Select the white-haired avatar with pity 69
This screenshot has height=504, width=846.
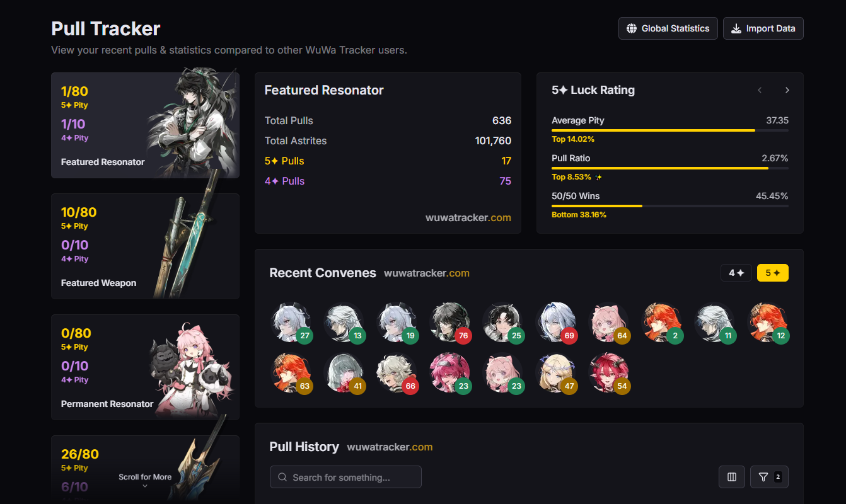click(x=556, y=322)
